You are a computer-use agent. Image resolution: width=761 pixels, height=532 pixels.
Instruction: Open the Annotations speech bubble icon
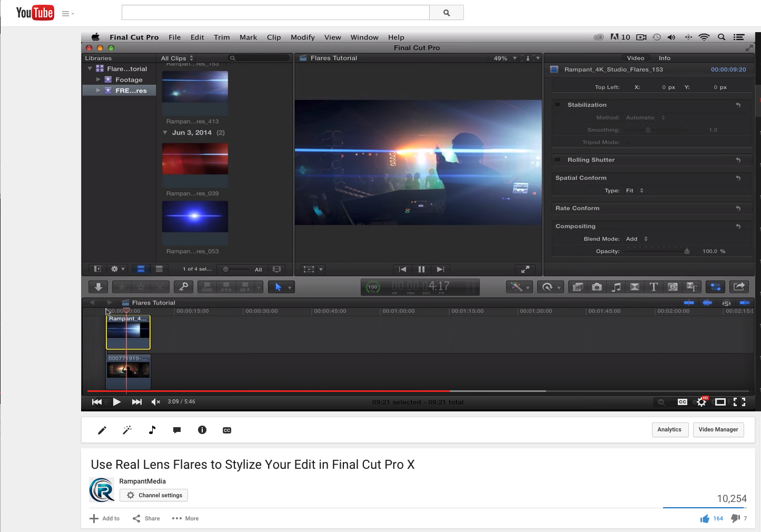click(x=177, y=430)
